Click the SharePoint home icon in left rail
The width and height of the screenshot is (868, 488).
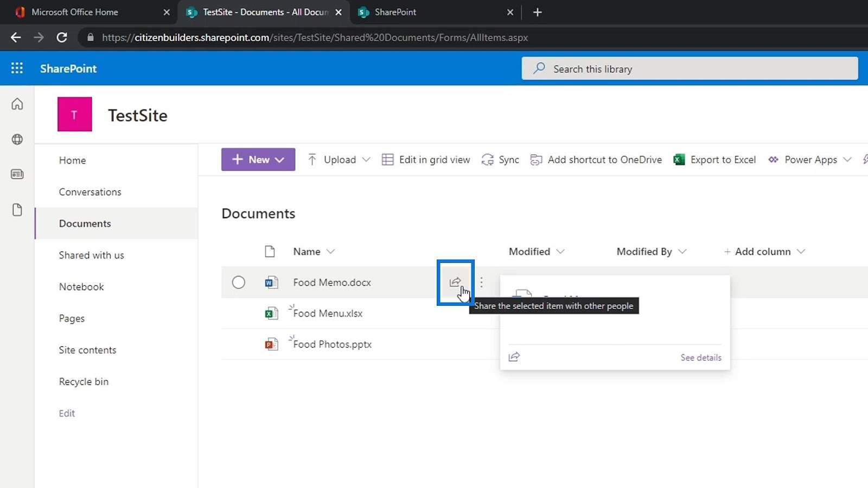pyautogui.click(x=17, y=104)
